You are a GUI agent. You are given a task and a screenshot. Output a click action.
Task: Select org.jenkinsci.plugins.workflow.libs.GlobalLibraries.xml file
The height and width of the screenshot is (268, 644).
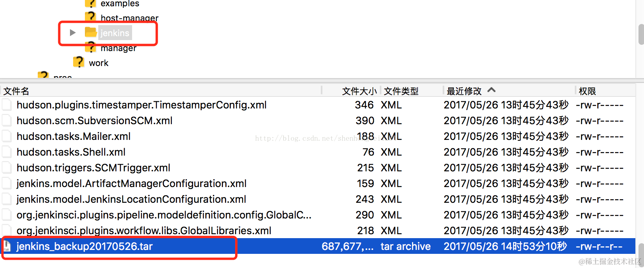(144, 231)
